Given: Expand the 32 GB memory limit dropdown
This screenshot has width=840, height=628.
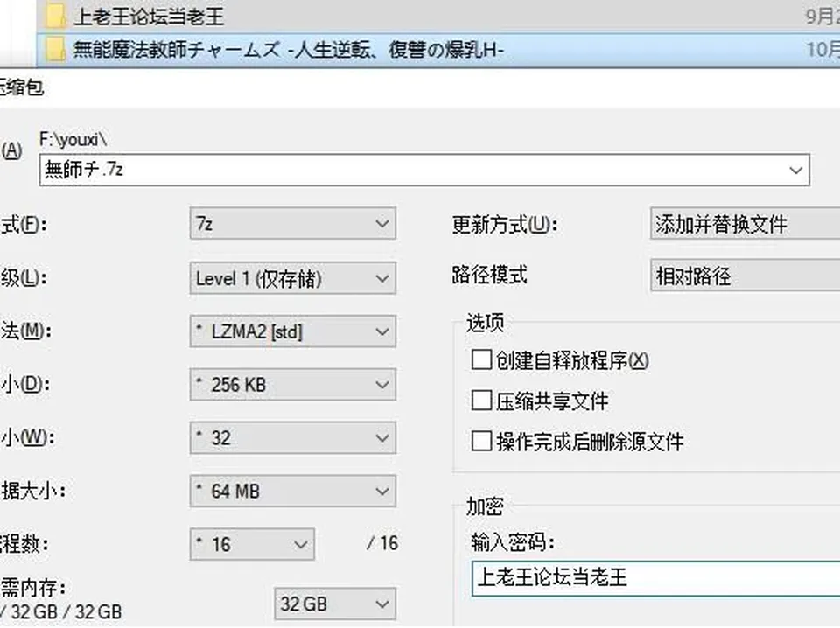Looking at the screenshot, I should pos(335,604).
